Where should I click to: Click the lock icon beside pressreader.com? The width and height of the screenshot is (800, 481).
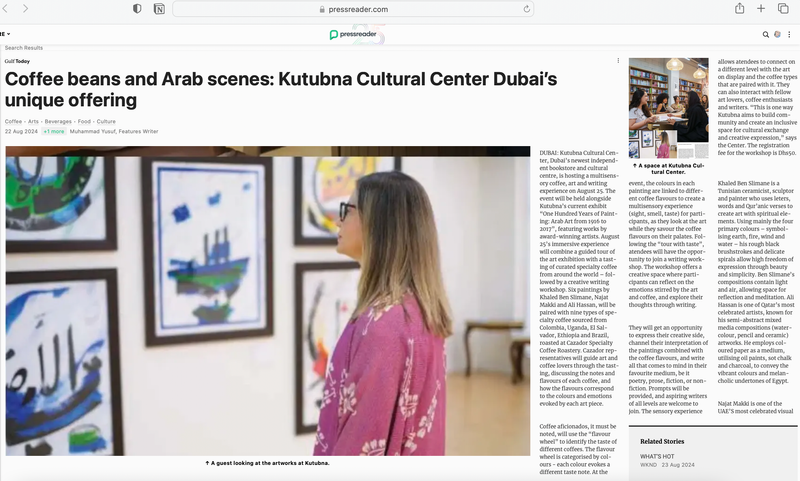tap(322, 9)
